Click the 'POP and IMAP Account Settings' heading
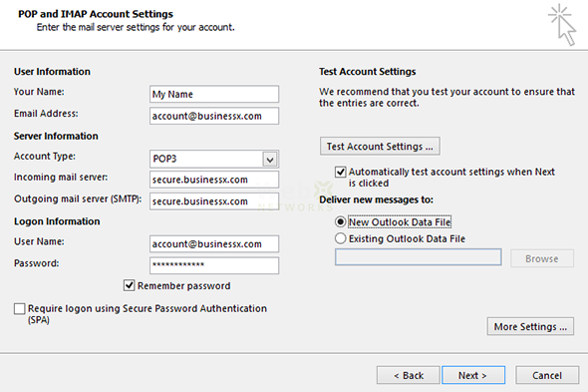This screenshot has height=392, width=588. click(96, 14)
